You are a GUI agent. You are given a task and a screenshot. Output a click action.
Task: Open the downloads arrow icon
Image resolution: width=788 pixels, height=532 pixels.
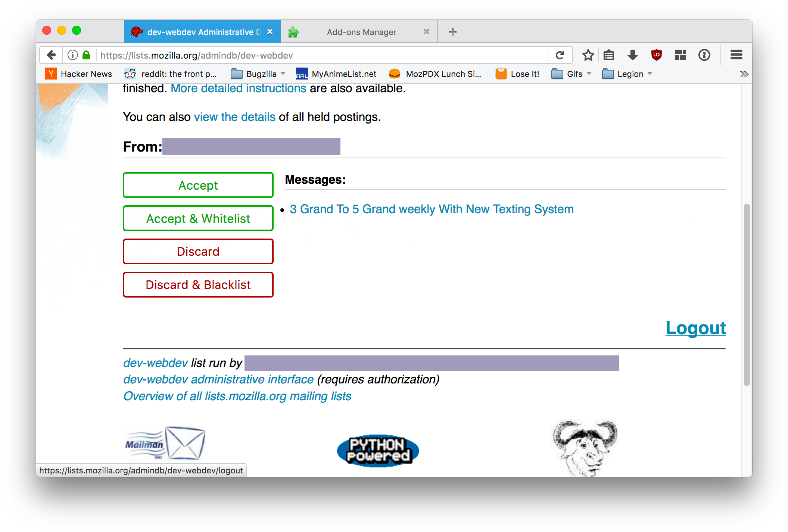[632, 55]
